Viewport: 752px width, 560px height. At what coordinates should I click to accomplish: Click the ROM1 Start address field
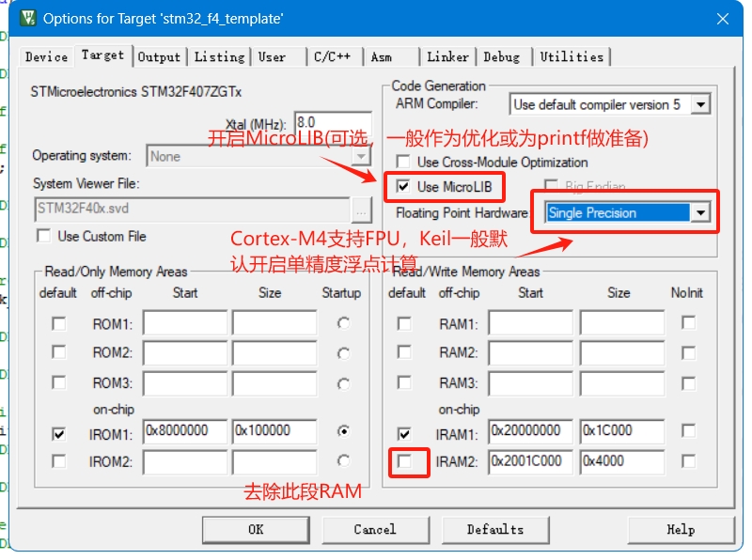click(x=185, y=322)
